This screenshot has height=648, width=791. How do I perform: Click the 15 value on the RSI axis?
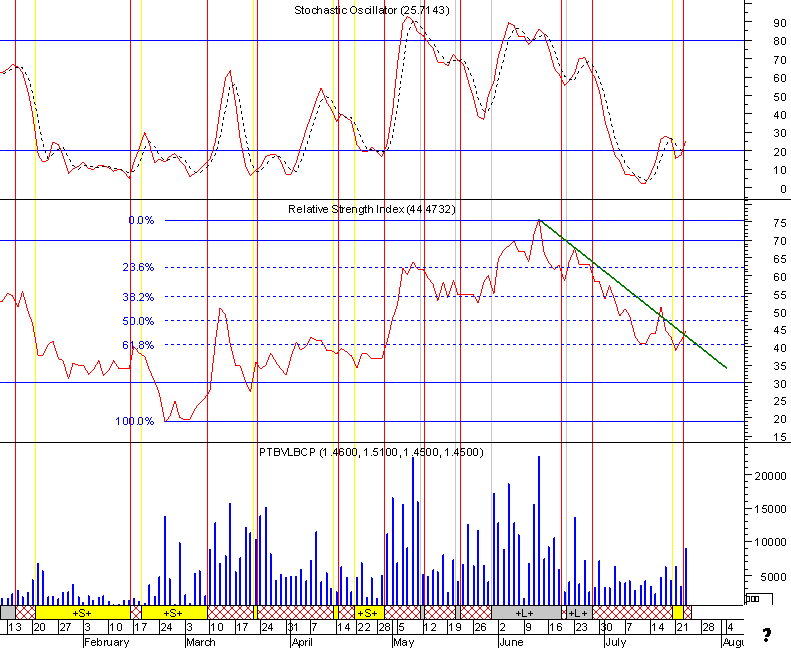click(x=780, y=437)
